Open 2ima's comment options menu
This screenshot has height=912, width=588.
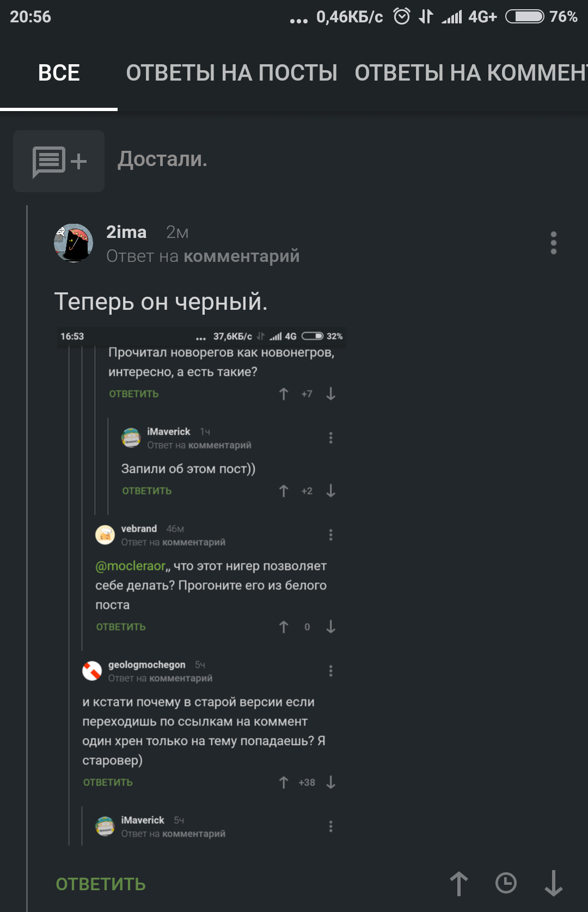(553, 243)
